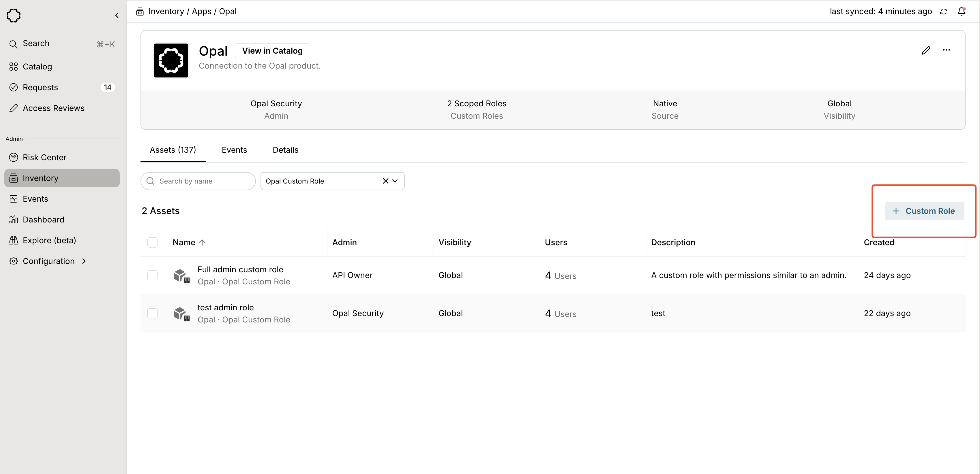Open Risk Center in the sidebar
Image resolution: width=980 pixels, height=474 pixels.
coord(44,157)
